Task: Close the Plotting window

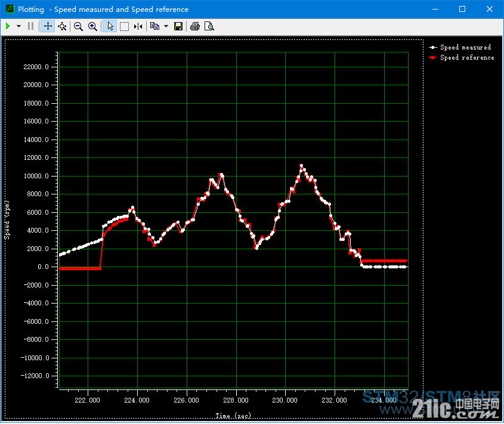Action: pyautogui.click(x=490, y=9)
